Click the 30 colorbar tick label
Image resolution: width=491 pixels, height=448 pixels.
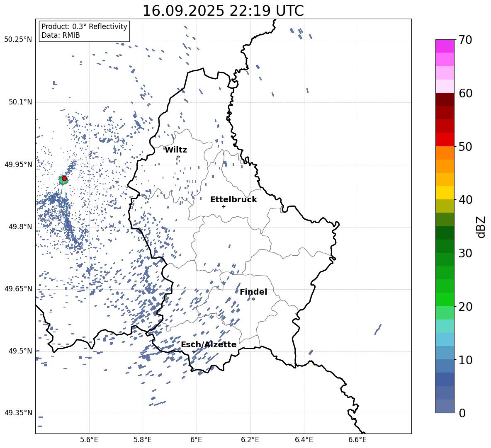[x=466, y=253]
